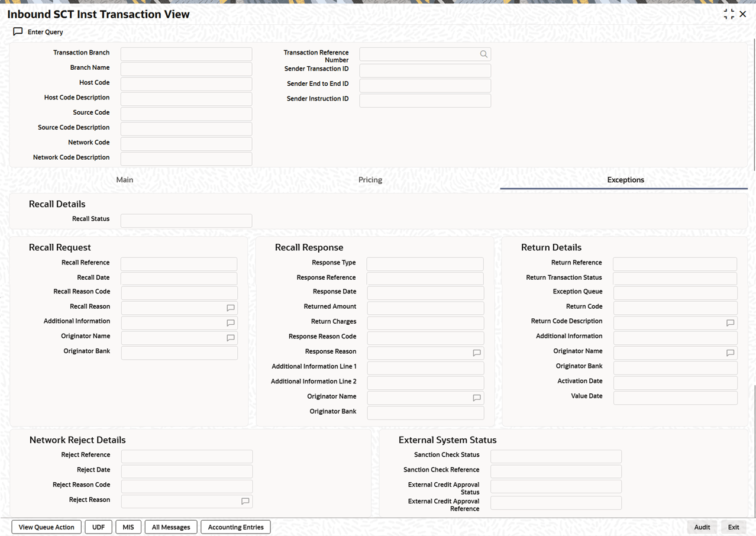Open Response Reason text popup icon
This screenshot has height=536, width=756.
point(477,353)
